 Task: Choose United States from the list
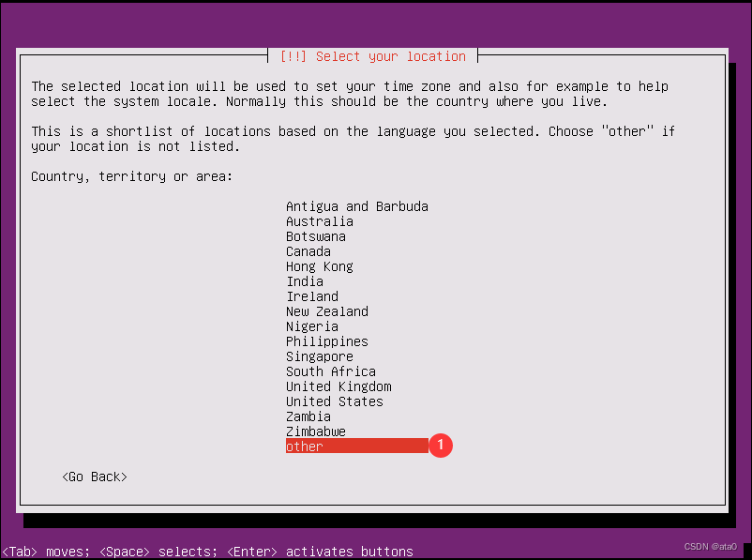tap(335, 401)
